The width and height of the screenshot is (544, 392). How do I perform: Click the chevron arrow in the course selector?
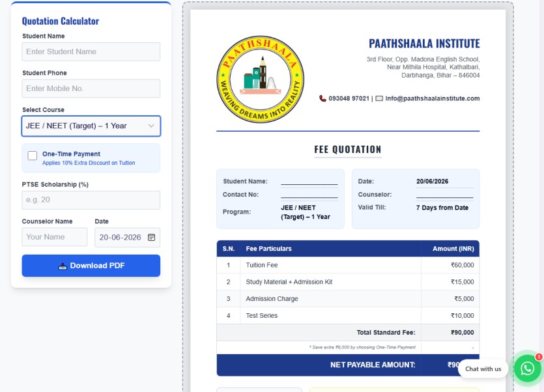[151, 126]
